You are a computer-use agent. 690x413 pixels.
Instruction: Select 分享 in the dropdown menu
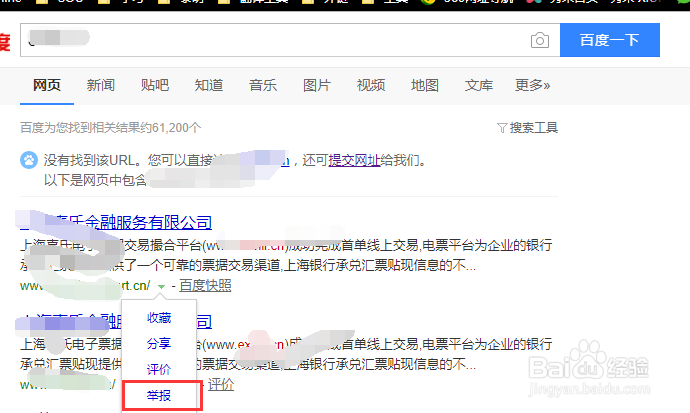point(159,344)
